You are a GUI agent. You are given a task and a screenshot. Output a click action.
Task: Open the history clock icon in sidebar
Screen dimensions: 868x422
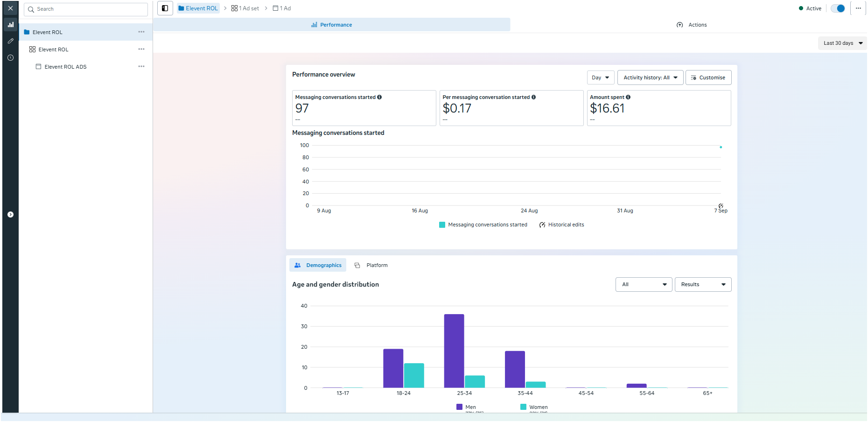10,58
